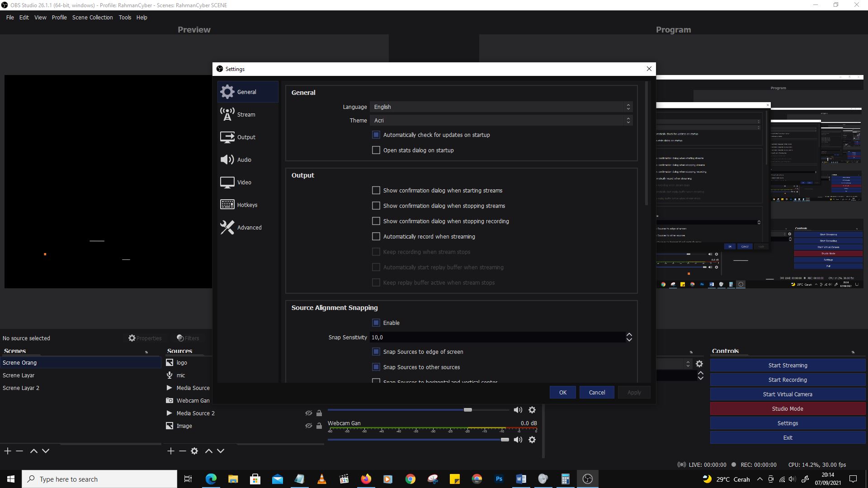Expand Source Alignment Snapping section
Viewport: 868px width, 488px height.
pyautogui.click(x=334, y=307)
